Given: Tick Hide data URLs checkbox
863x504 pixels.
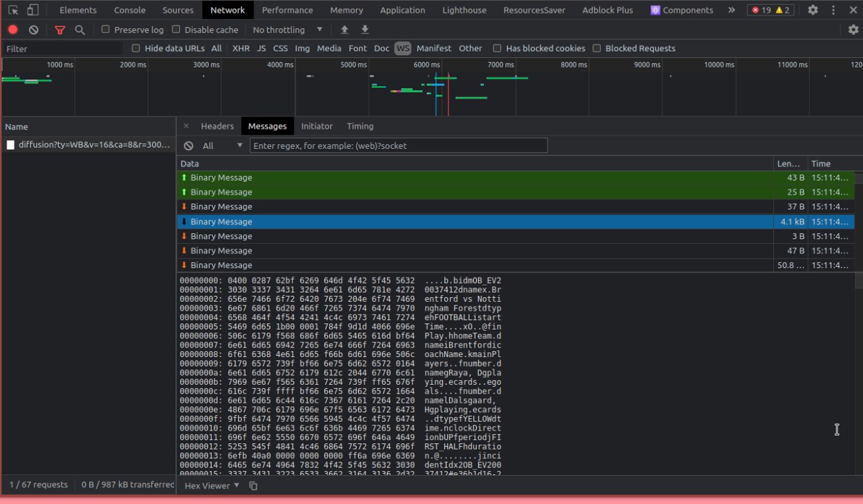Looking at the screenshot, I should (136, 49).
